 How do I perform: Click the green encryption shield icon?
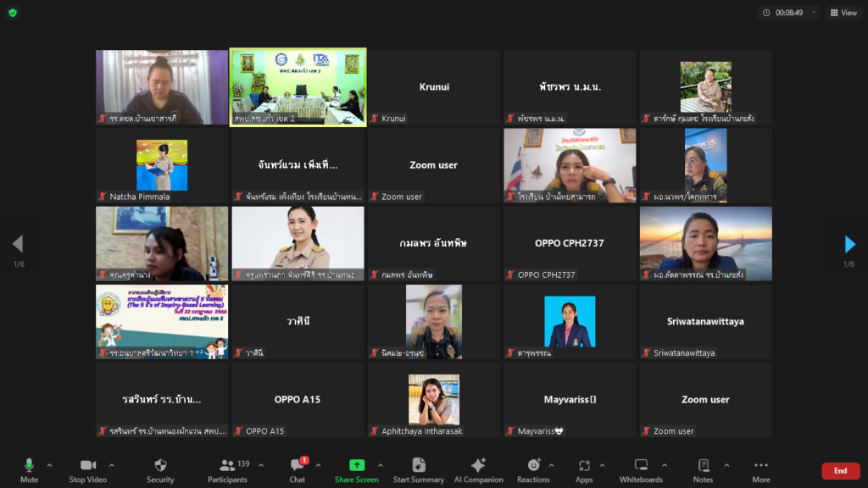pyautogui.click(x=13, y=13)
